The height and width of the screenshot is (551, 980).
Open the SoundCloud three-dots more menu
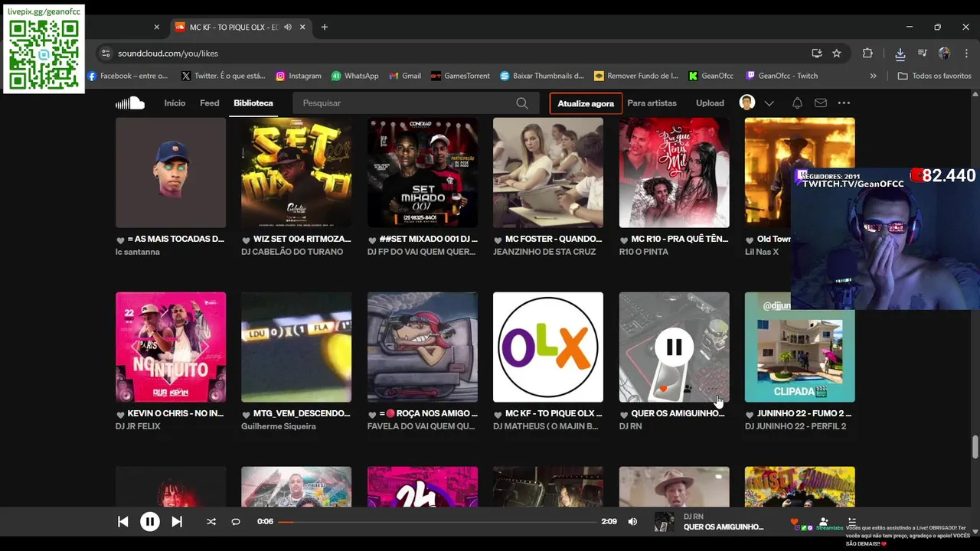[x=844, y=103]
